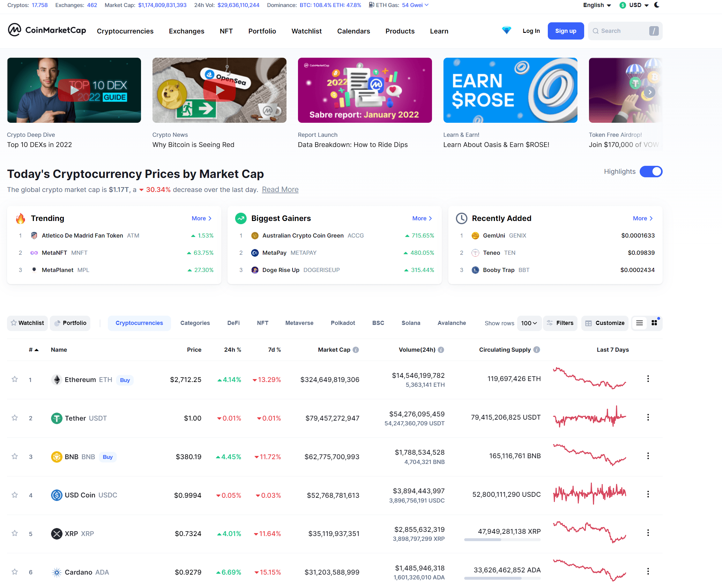
Task: Click the Customize button
Action: coord(605,323)
